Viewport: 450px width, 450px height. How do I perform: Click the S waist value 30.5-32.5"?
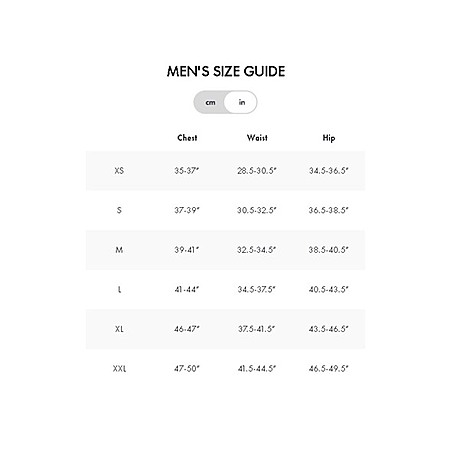pos(257,210)
